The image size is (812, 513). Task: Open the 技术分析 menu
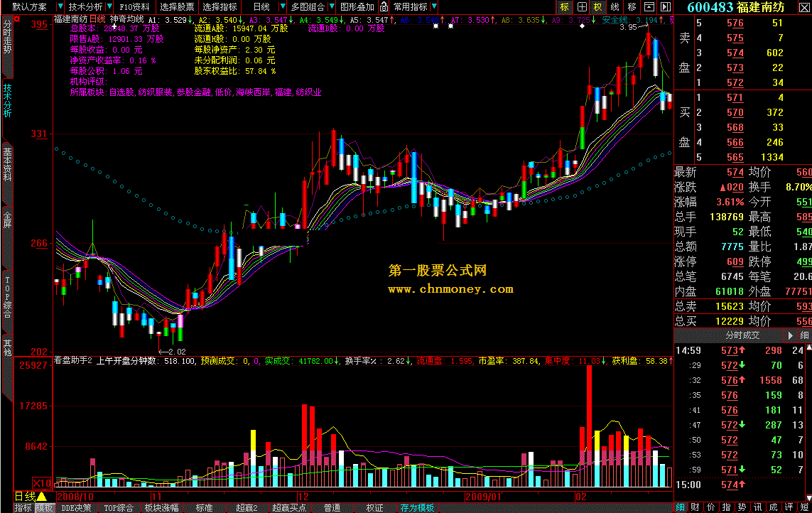(85, 6)
